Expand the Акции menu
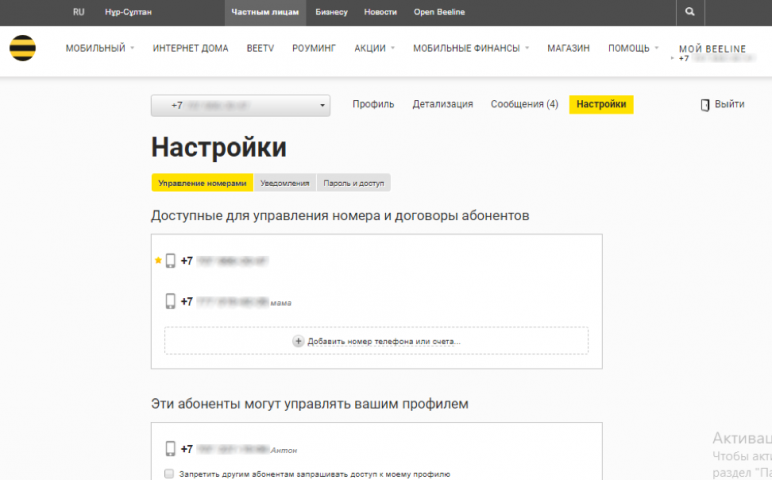 tap(374, 48)
